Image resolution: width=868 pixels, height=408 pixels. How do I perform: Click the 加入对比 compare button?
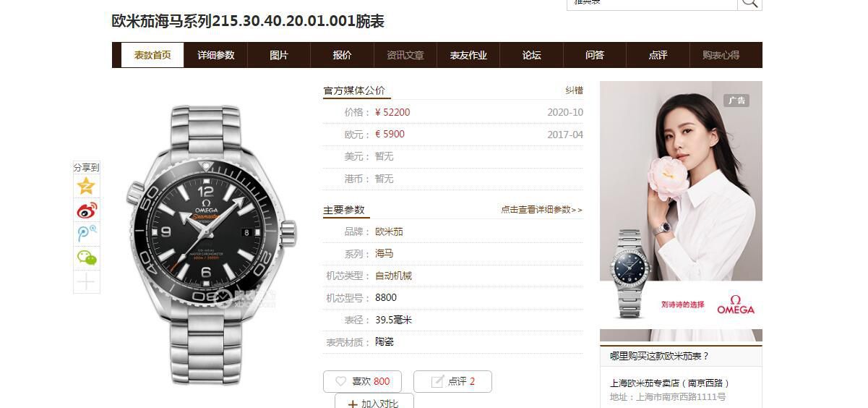374,401
